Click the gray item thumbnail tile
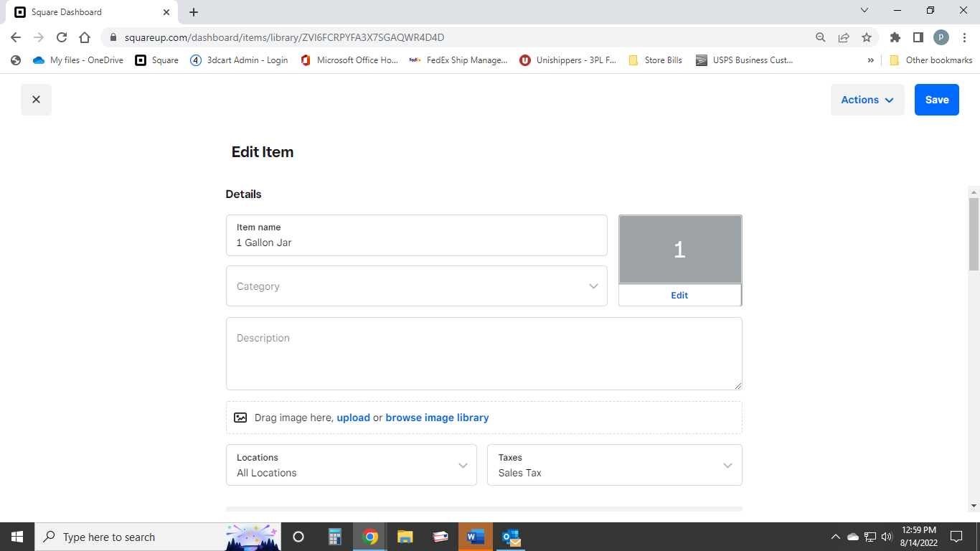Viewport: 980px width, 551px height. [x=680, y=250]
